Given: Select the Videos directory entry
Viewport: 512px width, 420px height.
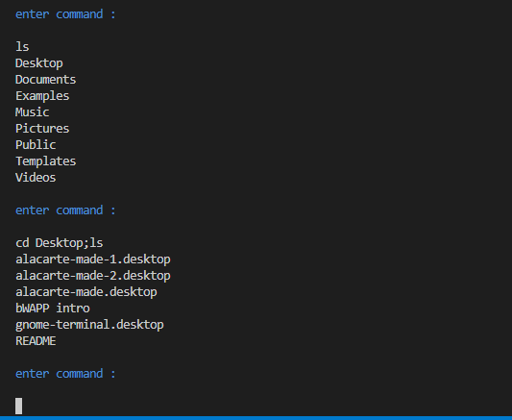Looking at the screenshot, I should 36,178.
